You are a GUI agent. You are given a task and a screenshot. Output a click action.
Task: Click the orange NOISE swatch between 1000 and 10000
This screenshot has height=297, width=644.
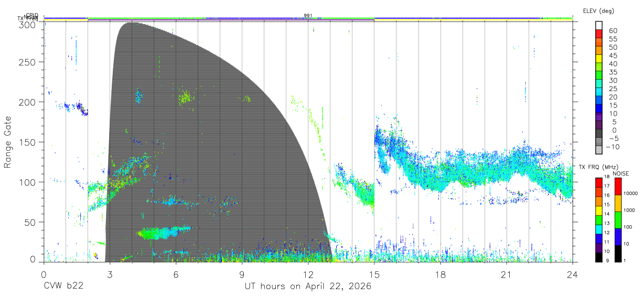coord(618,203)
